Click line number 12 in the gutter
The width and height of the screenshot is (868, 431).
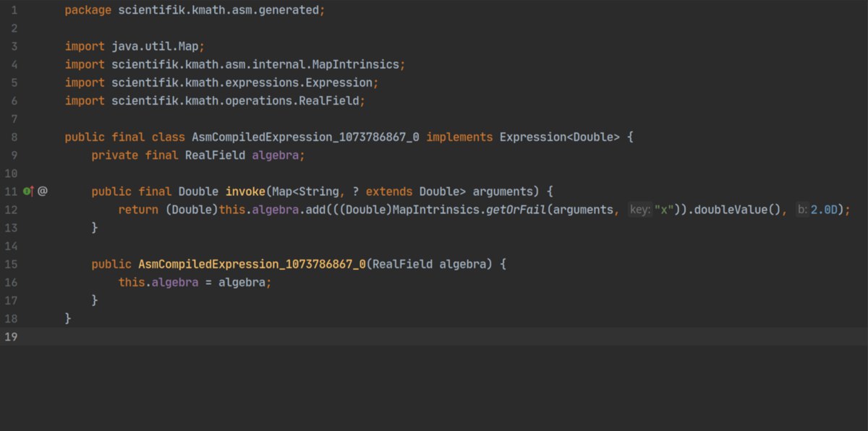point(10,210)
